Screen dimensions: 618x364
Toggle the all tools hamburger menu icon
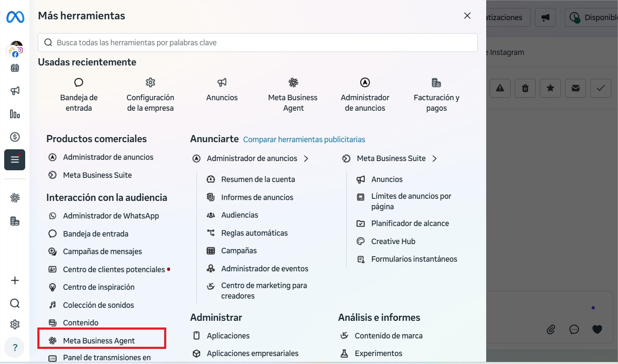(x=15, y=160)
